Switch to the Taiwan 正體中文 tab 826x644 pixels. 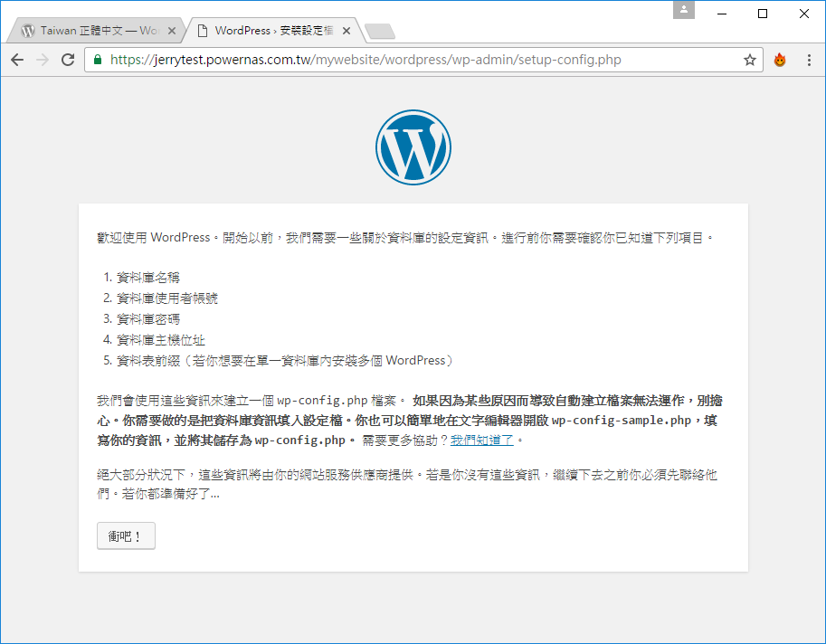pos(95,31)
